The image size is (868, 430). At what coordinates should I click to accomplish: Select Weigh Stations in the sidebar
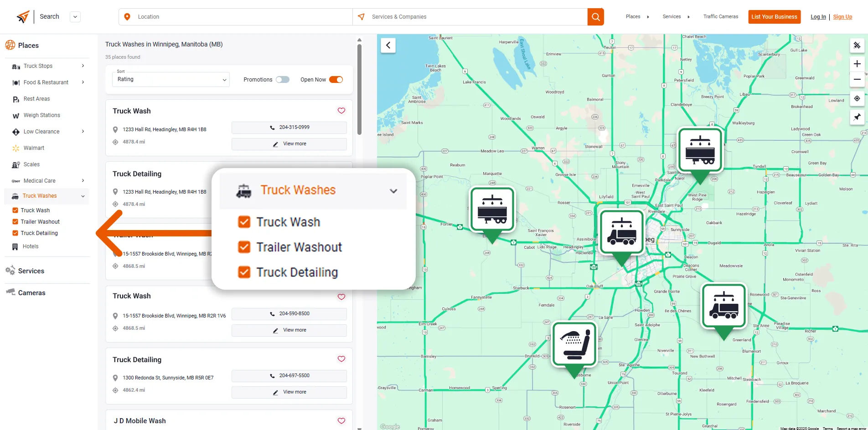click(41, 115)
